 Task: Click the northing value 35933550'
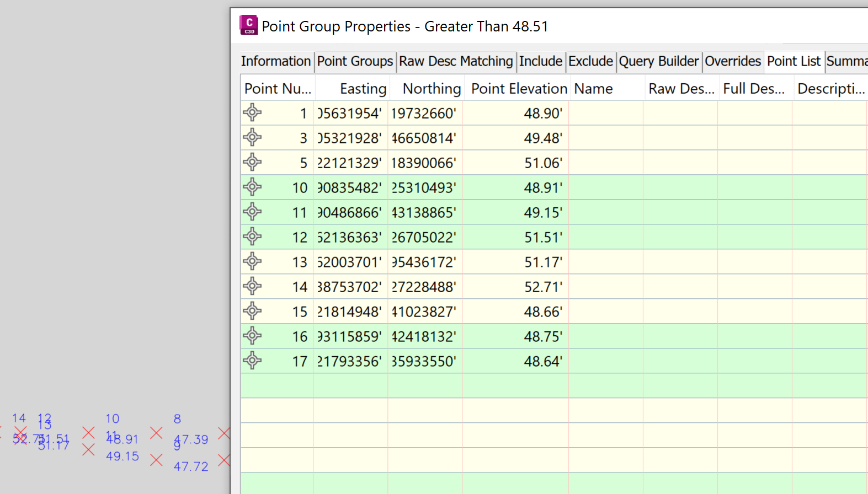[x=425, y=361]
